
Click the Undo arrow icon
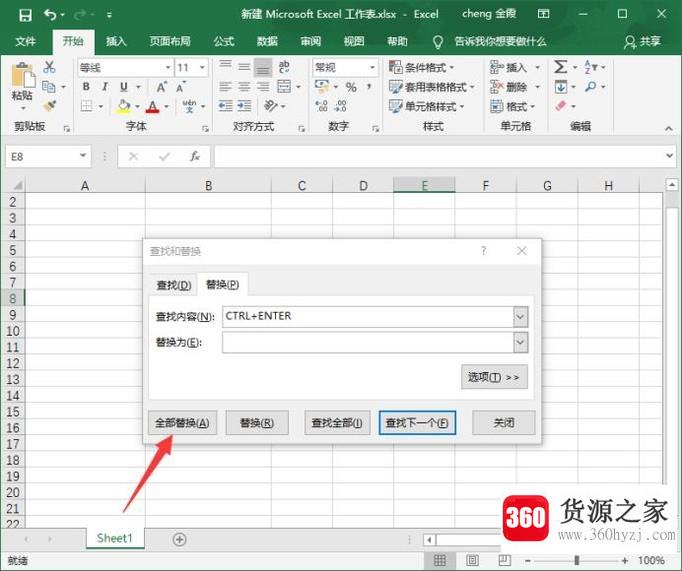click(x=50, y=15)
